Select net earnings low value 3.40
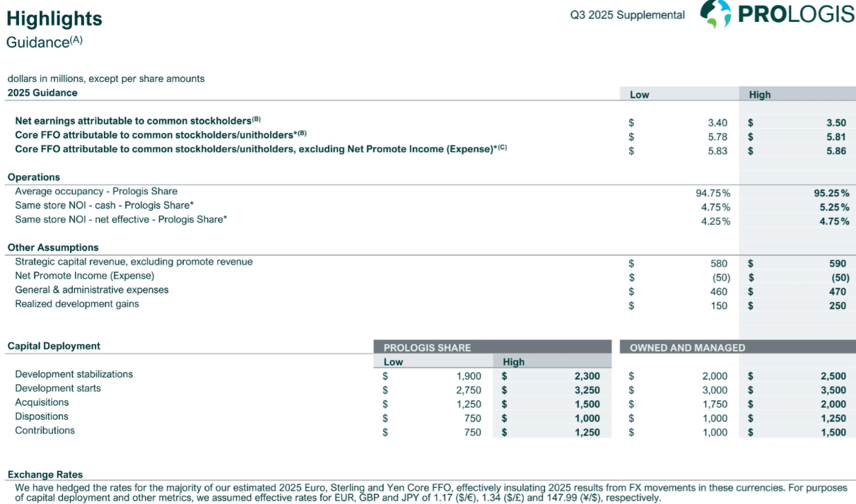Viewport: 856px width, 504px height. (x=717, y=123)
